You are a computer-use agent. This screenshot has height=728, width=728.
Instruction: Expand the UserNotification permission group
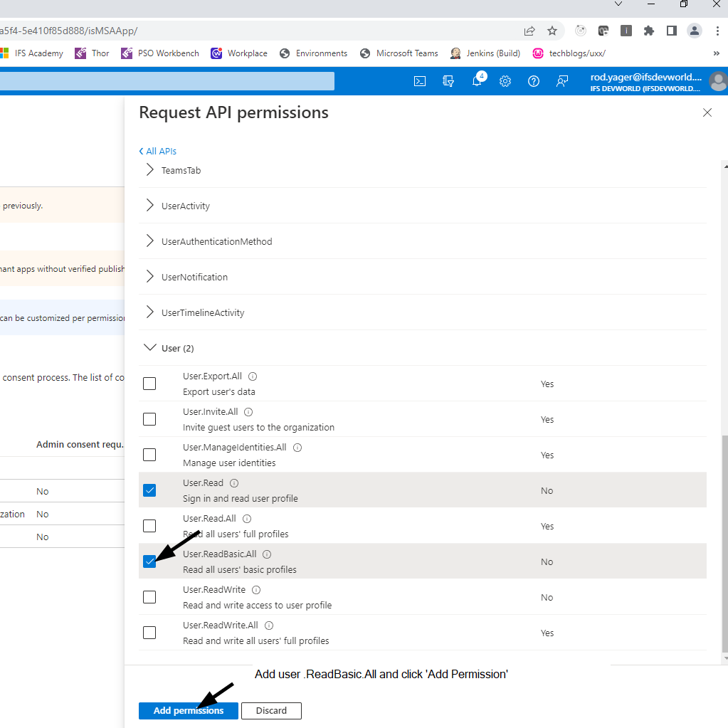pyautogui.click(x=150, y=277)
